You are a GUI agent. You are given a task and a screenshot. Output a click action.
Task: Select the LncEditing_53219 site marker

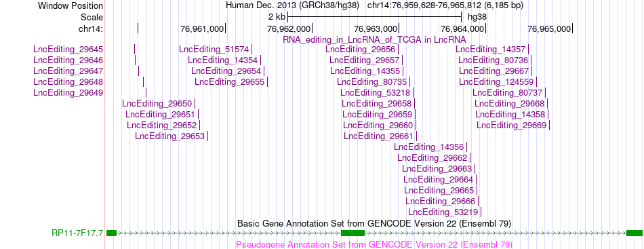click(481, 212)
